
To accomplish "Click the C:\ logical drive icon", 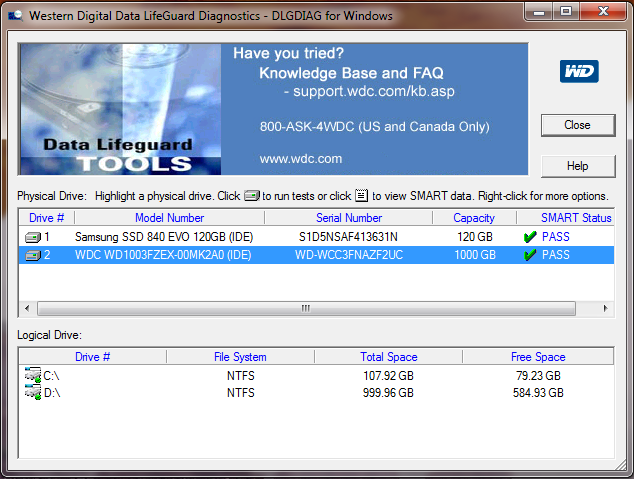I will [x=33, y=375].
